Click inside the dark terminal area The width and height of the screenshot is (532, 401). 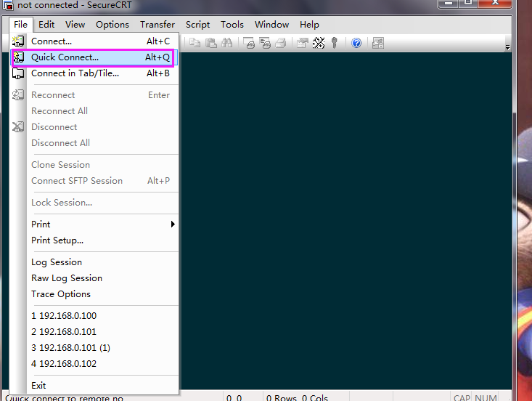tap(345, 221)
